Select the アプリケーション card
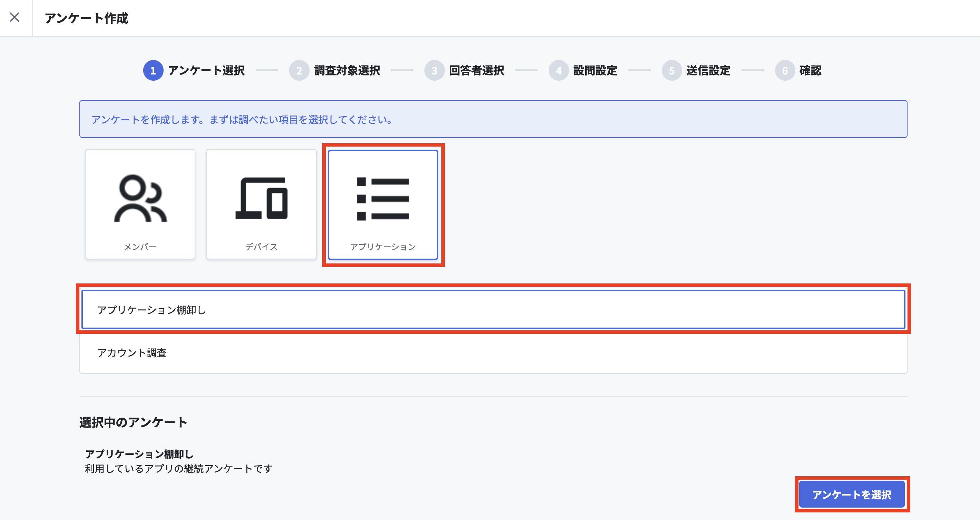The width and height of the screenshot is (980, 520). coord(383,205)
